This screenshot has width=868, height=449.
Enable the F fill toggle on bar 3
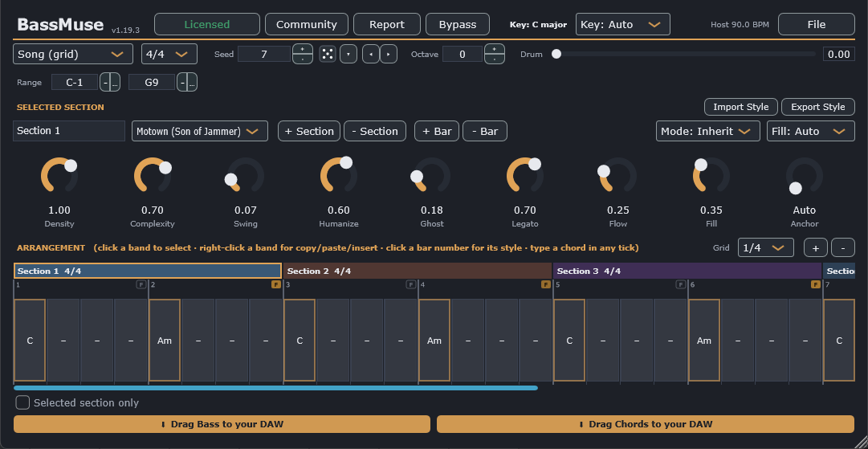click(x=411, y=284)
